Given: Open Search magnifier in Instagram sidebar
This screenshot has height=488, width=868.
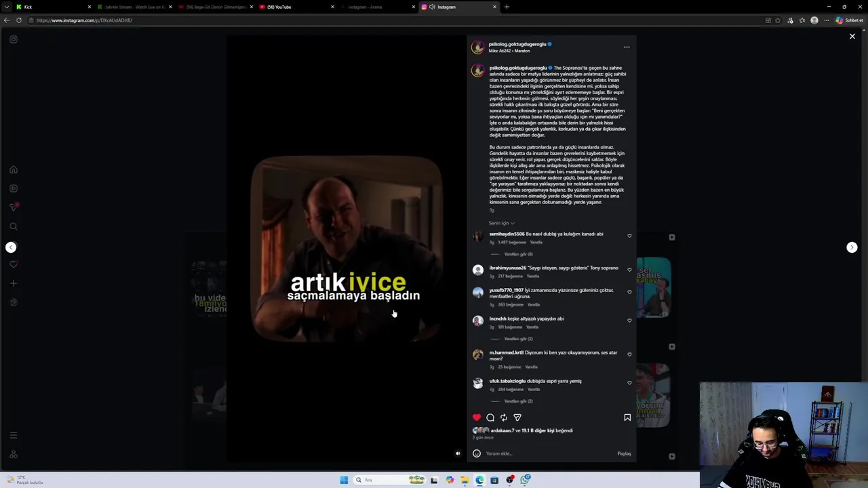Looking at the screenshot, I should [14, 226].
